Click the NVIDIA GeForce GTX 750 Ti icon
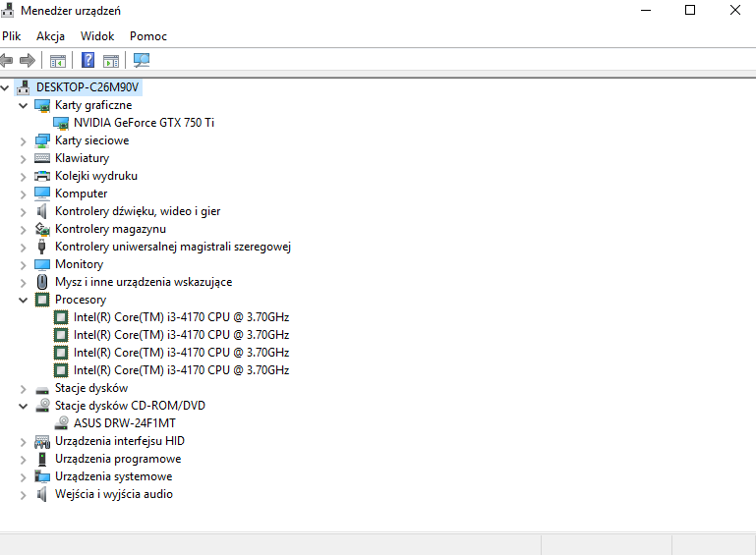Image resolution: width=756 pixels, height=555 pixels. point(61,124)
